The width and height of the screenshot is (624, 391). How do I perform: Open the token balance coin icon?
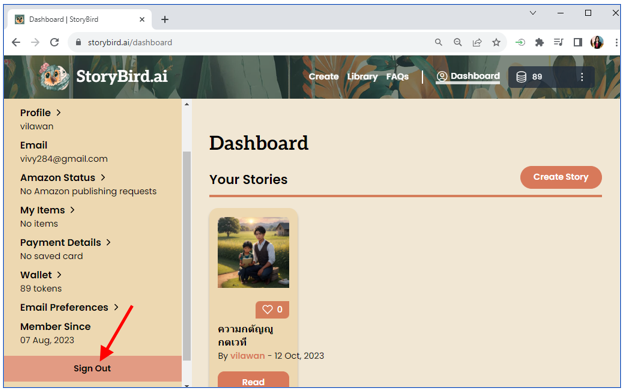pos(521,77)
